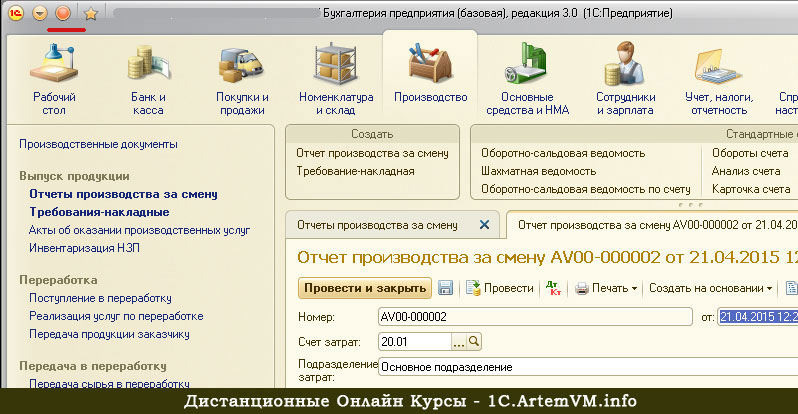
Task: Close the Отчеты производства за смену tab
Action: pyautogui.click(x=484, y=225)
